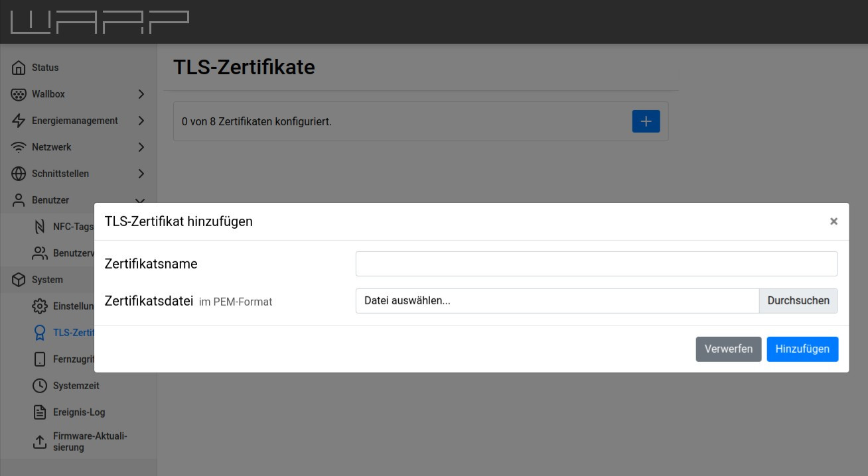Click the NFC-Tags icon in the sidebar
The width and height of the screenshot is (868, 476).
tap(40, 227)
